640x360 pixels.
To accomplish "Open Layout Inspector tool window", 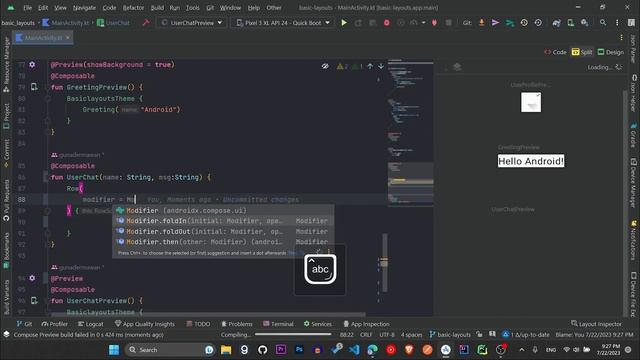I will (596, 324).
